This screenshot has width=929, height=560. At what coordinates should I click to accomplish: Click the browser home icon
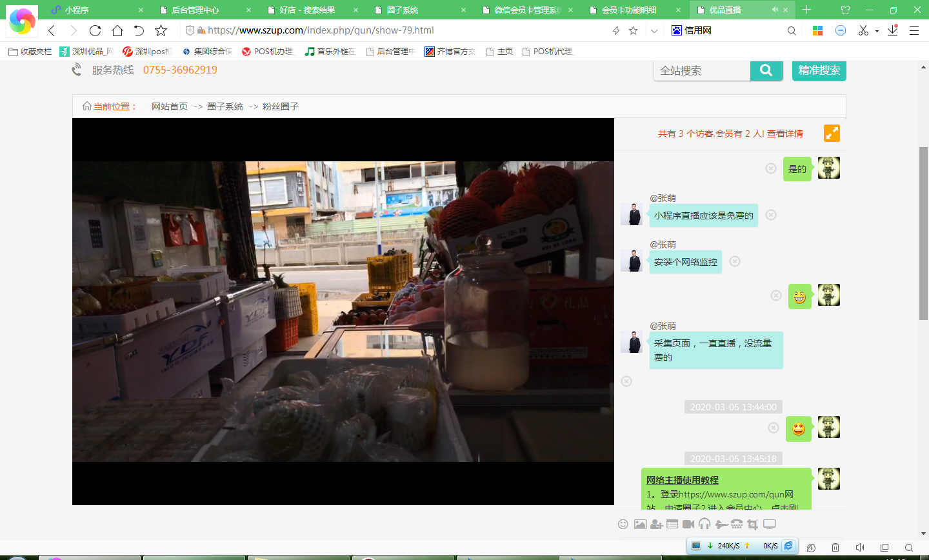pos(117,30)
